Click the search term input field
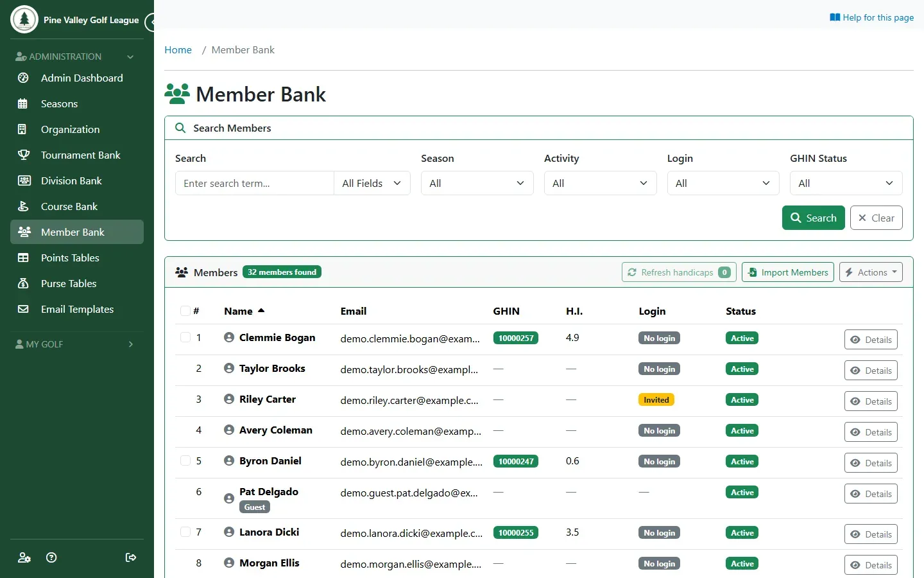The height and width of the screenshot is (578, 924). tap(255, 183)
